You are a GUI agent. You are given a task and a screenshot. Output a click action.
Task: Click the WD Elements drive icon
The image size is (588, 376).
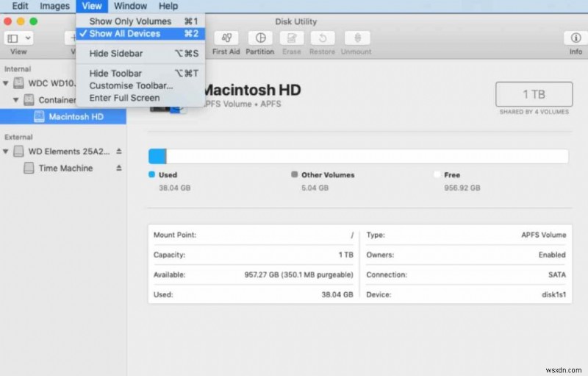[x=19, y=152]
